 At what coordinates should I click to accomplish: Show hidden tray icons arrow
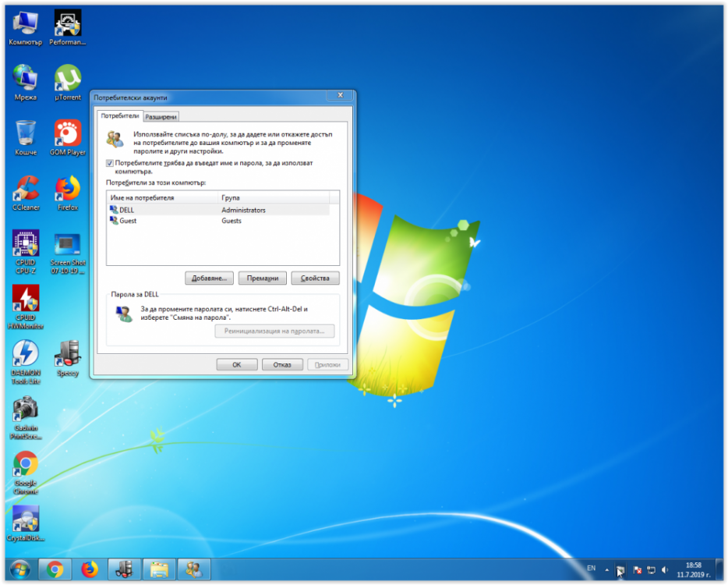point(607,570)
